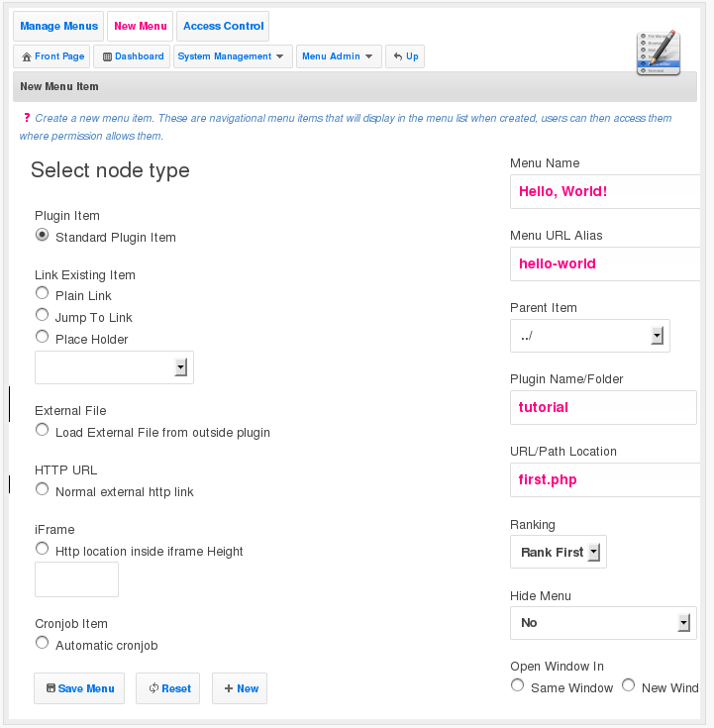The image size is (714, 728).
Task: Choose the Jump To Link radio button
Action: tap(42, 315)
